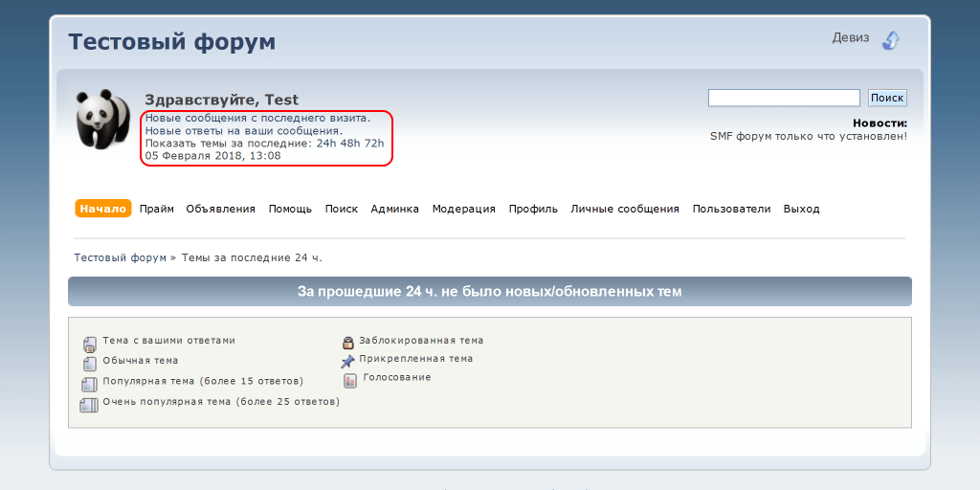Open the 'Админка' menu item
The height and width of the screenshot is (490, 980).
click(x=394, y=209)
